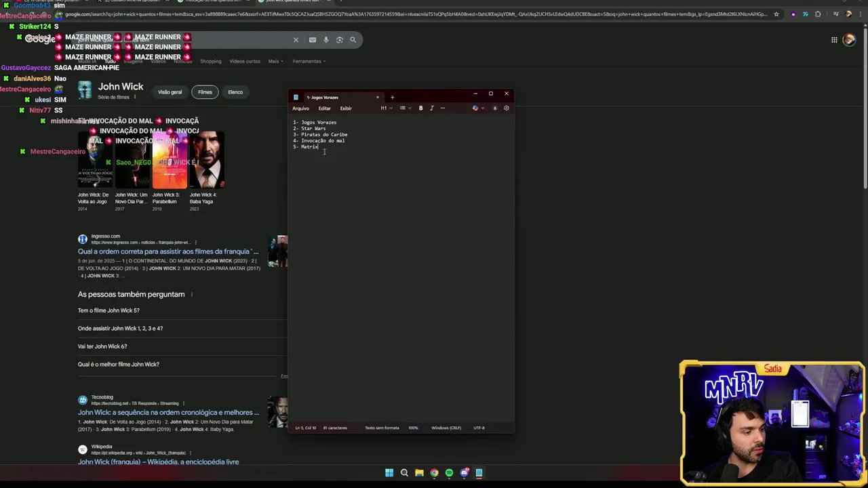Click the Windows (CRLF) line ending indicator
868x488 pixels.
click(x=446, y=428)
